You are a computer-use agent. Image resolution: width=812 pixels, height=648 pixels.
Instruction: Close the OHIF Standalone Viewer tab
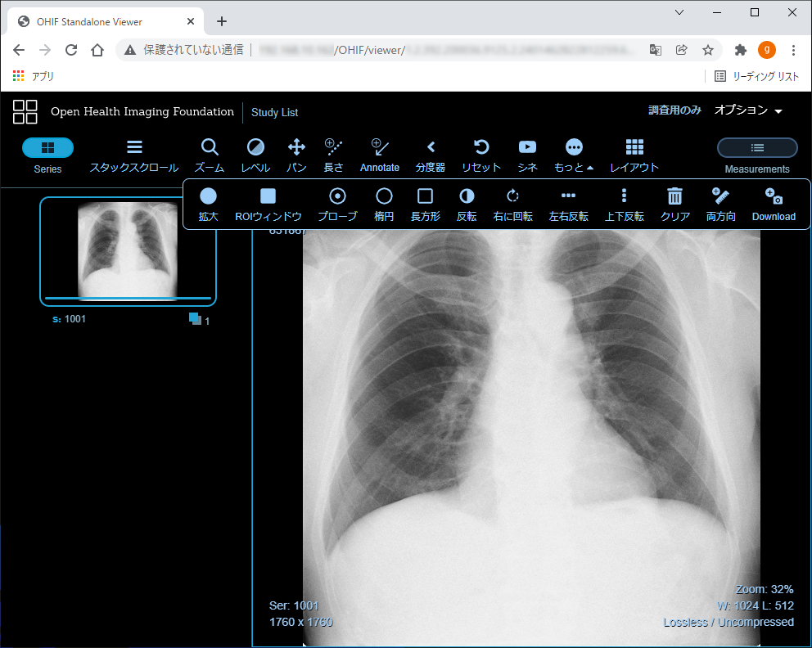[191, 21]
